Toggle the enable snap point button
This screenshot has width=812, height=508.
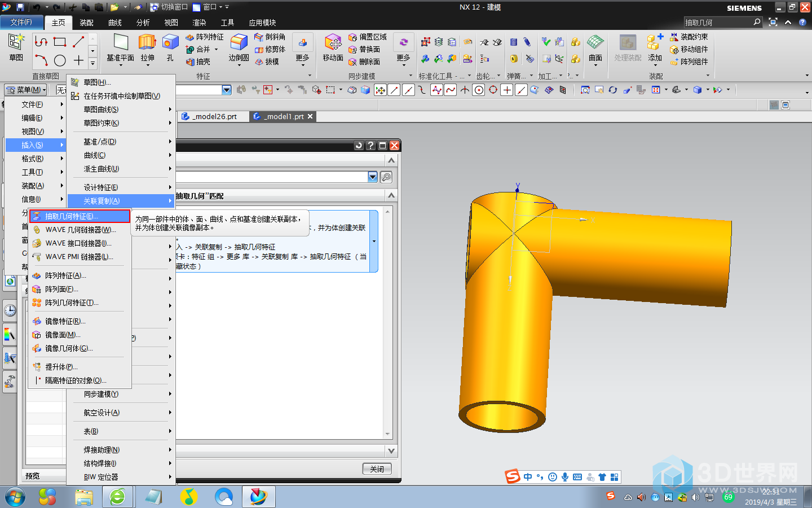[x=381, y=90]
